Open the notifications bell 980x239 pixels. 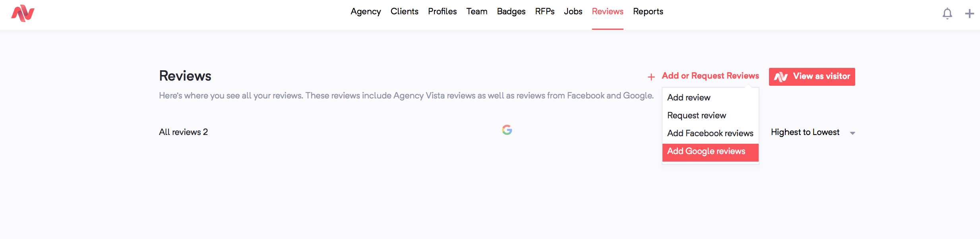click(947, 13)
